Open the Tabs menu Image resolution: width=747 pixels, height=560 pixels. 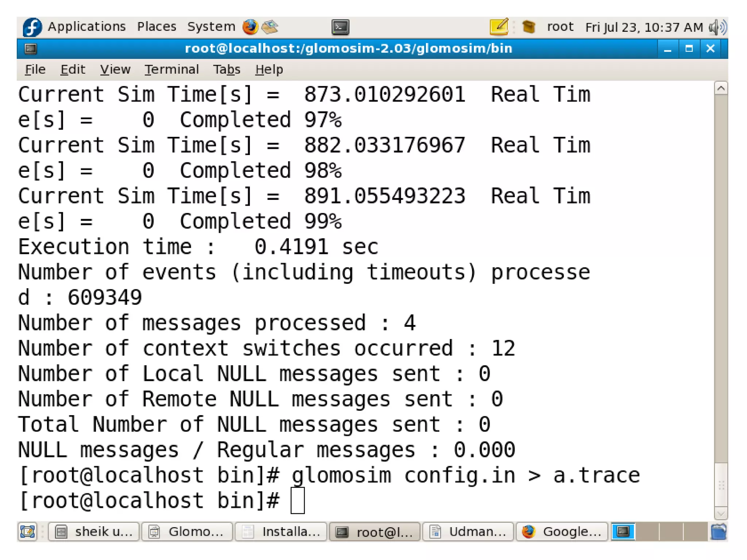[227, 69]
